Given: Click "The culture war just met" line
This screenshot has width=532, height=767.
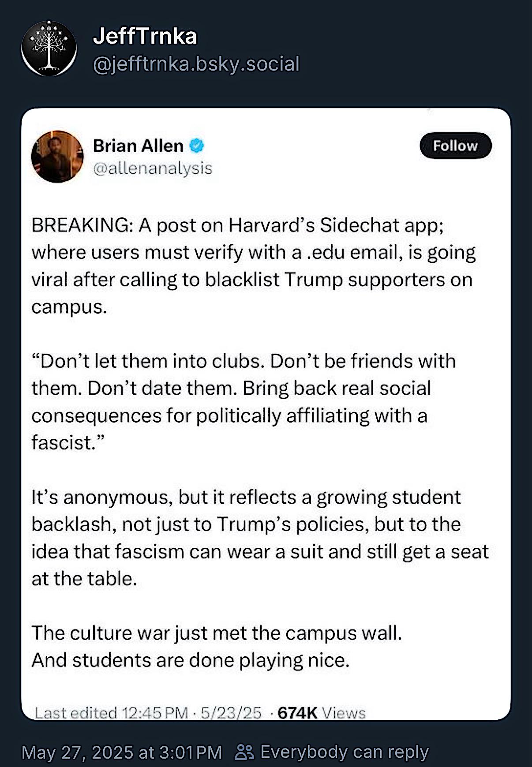Looking at the screenshot, I should pyautogui.click(x=217, y=633).
